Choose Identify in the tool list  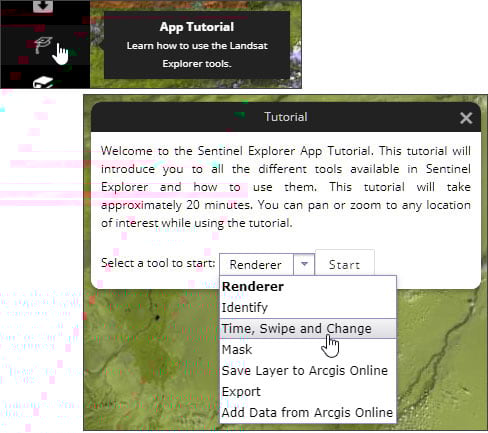coord(307,307)
